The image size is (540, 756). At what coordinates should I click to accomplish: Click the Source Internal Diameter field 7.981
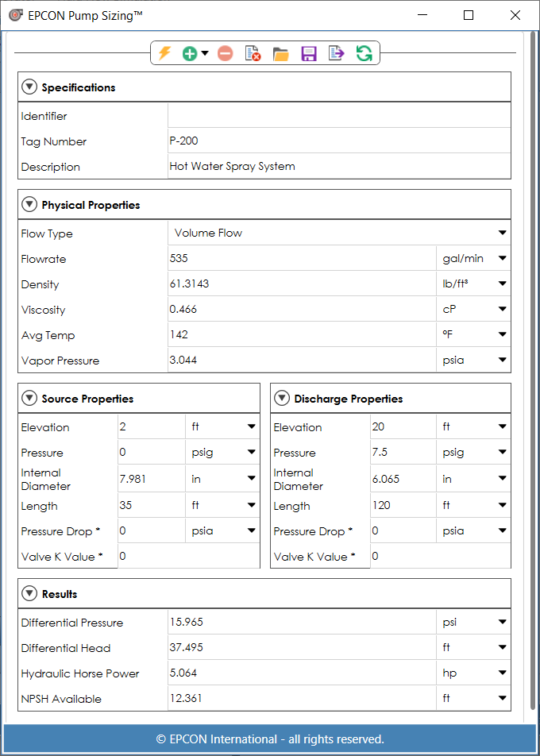152,479
